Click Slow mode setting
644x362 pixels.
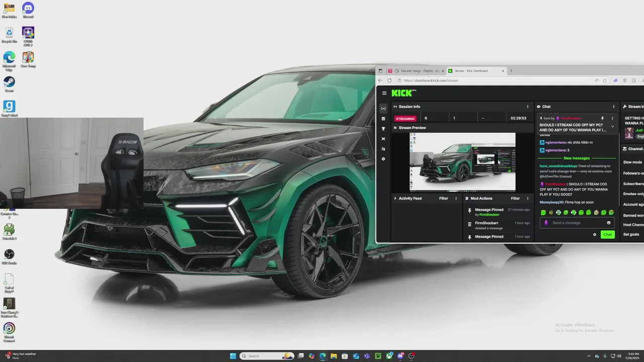[x=632, y=162]
